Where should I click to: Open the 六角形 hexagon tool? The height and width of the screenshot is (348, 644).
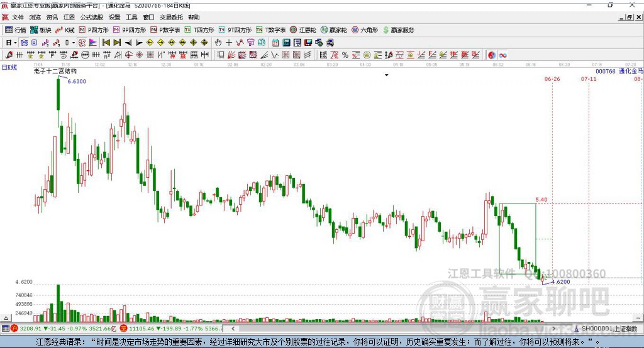(365, 30)
